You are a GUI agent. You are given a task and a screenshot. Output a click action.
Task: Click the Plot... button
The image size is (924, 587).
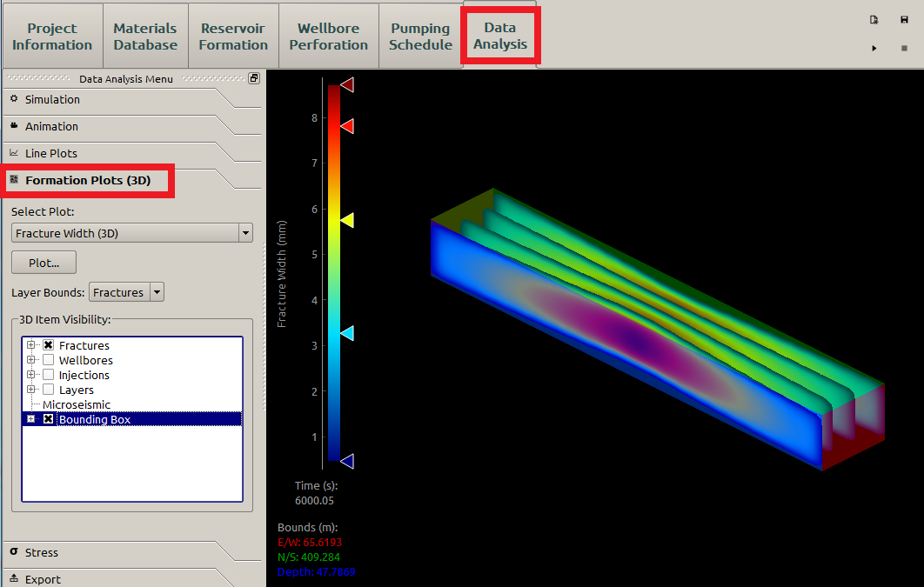pyautogui.click(x=44, y=263)
